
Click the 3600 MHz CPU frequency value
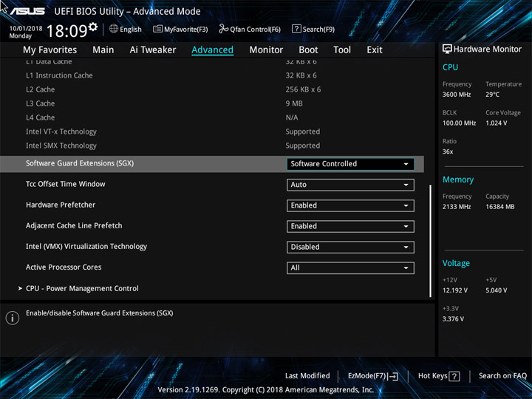pyautogui.click(x=457, y=95)
